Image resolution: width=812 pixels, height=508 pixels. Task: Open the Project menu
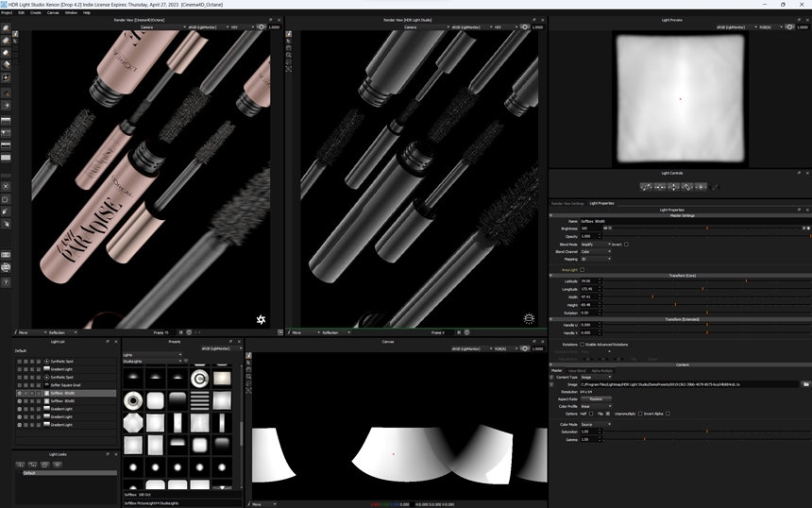[x=7, y=12]
